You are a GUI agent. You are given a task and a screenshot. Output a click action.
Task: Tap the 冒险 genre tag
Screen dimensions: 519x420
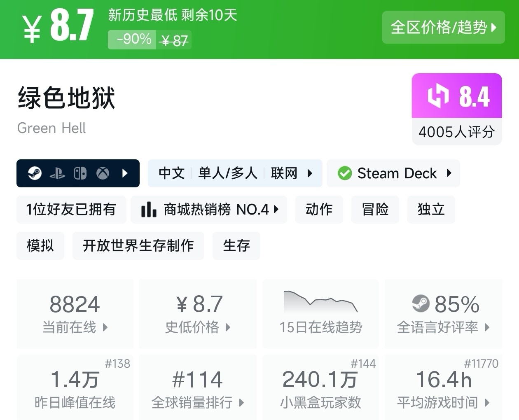pos(375,210)
